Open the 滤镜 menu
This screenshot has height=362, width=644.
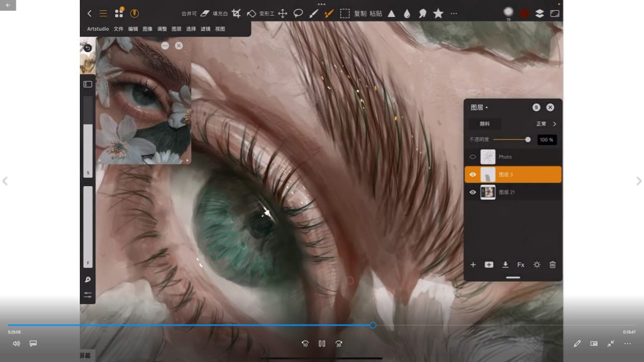tap(206, 29)
